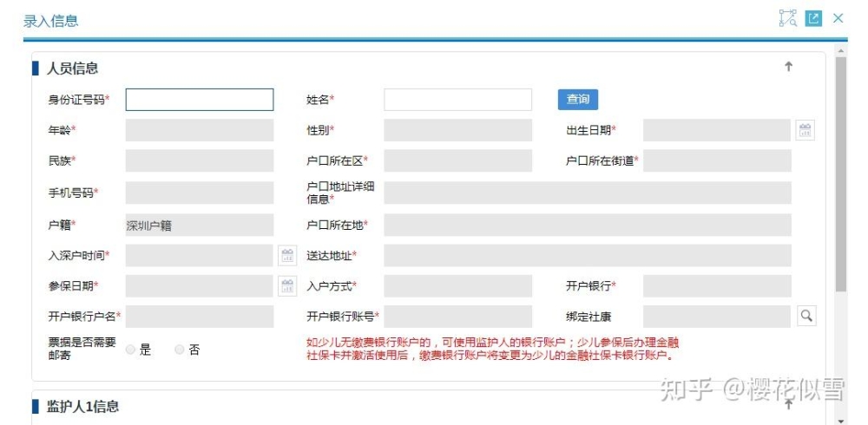Click the 户口所在地 field
This screenshot has height=425, width=868.
coord(588,226)
